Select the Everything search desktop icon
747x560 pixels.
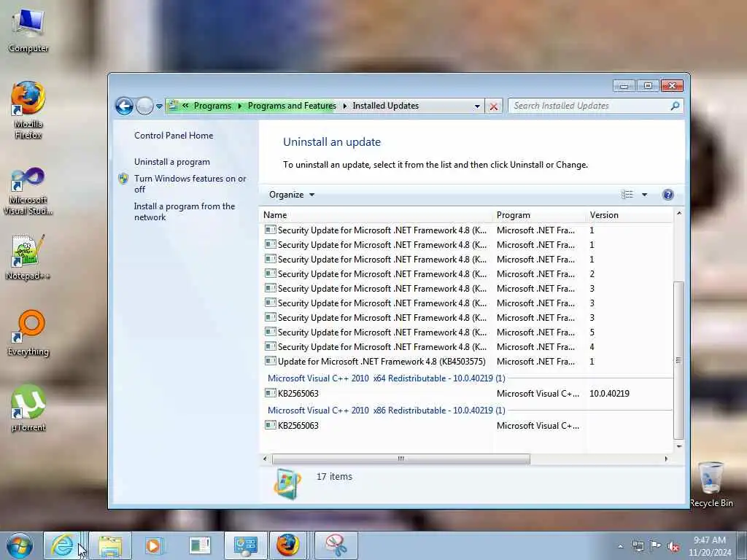pyautogui.click(x=28, y=332)
